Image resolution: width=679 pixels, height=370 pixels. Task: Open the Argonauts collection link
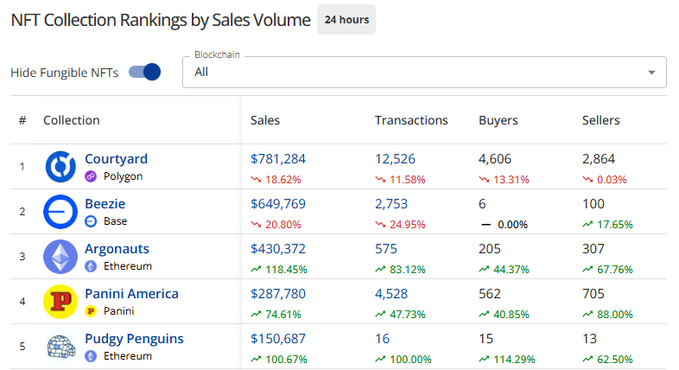[117, 249]
